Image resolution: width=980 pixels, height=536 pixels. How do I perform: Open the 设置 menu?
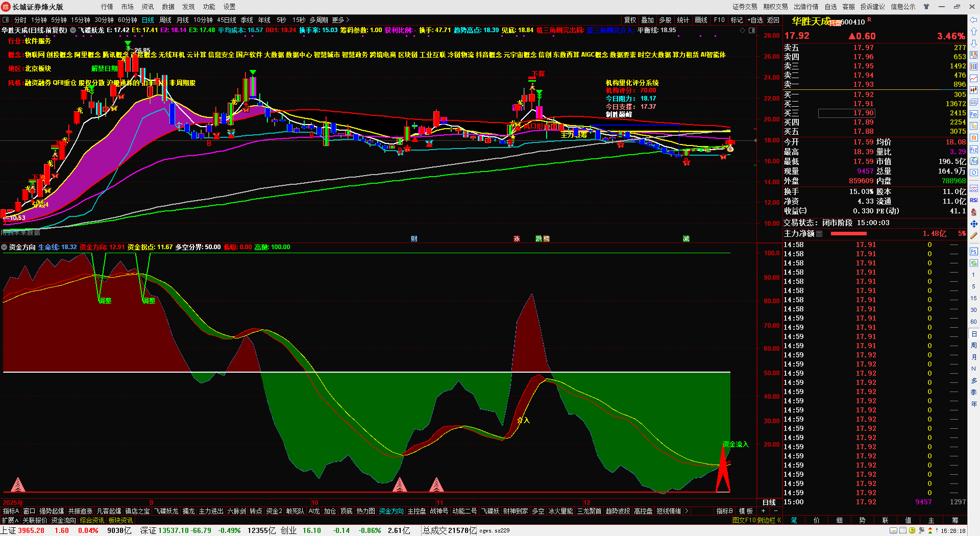[230, 7]
